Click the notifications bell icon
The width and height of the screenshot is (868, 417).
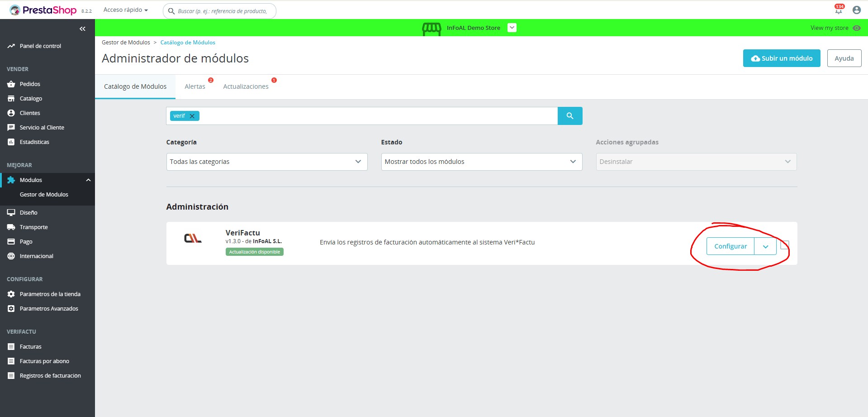click(839, 10)
